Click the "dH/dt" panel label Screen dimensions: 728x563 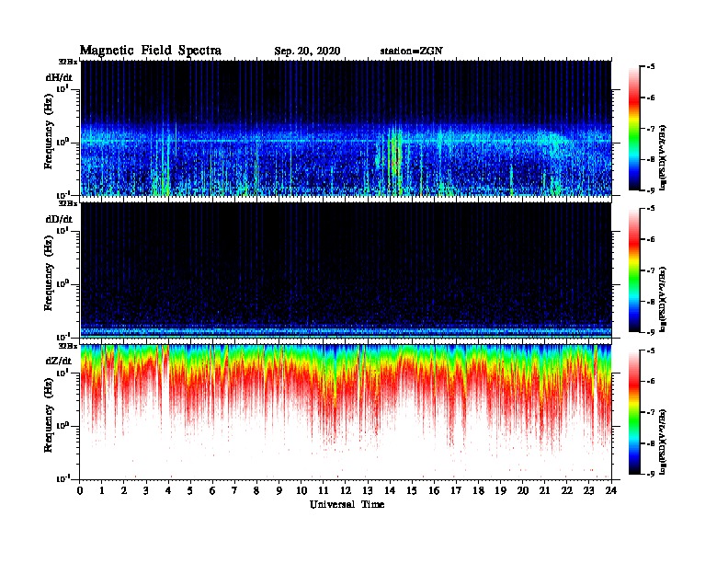(x=59, y=77)
